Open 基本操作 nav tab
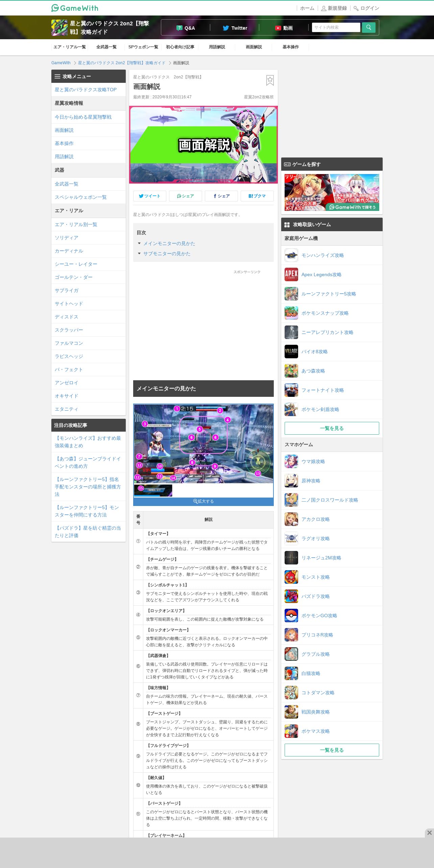 (x=291, y=47)
